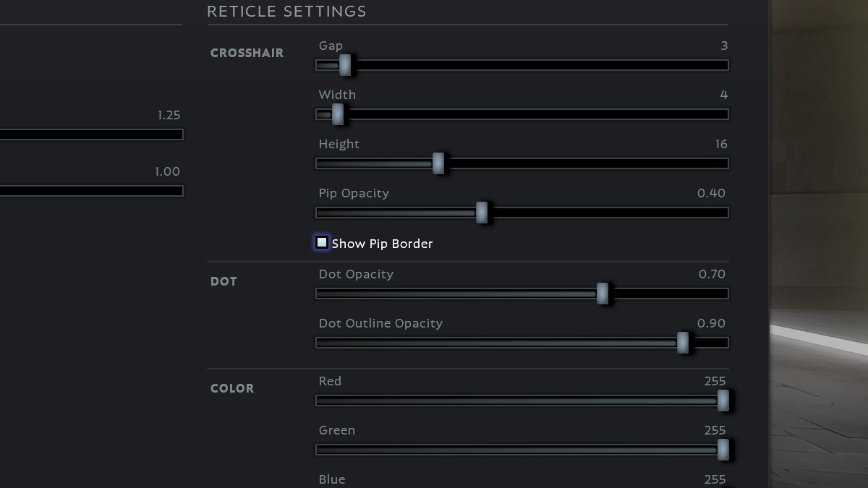The width and height of the screenshot is (868, 488).
Task: Click the Pip Opacity value 0.40
Action: click(712, 193)
